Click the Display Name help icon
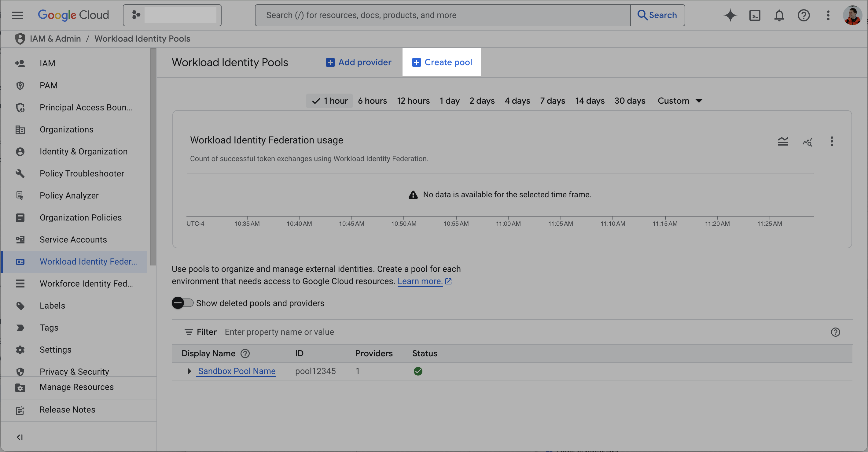The height and width of the screenshot is (452, 868). point(245,354)
